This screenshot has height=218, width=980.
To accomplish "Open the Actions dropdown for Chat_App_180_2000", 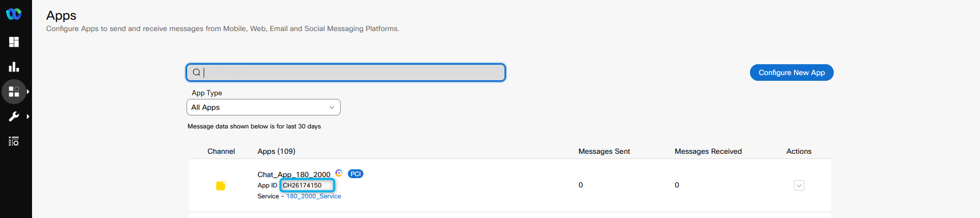I will point(799,185).
